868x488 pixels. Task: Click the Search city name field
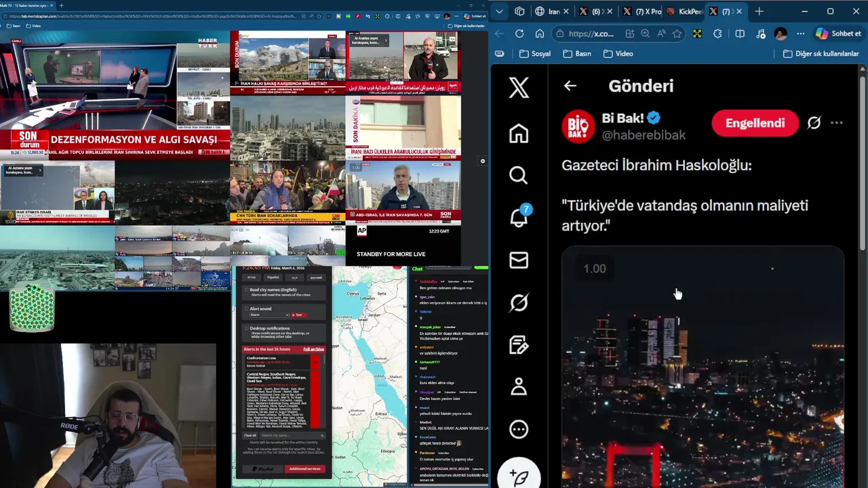coord(292,435)
